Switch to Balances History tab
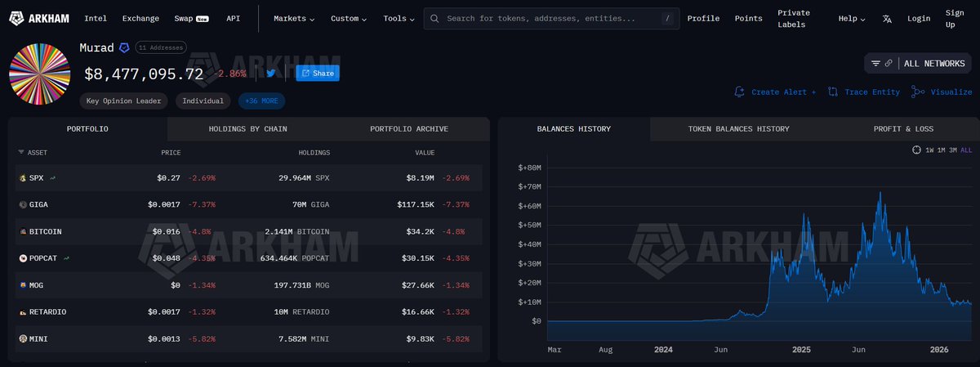This screenshot has width=980, height=367. 573,129
